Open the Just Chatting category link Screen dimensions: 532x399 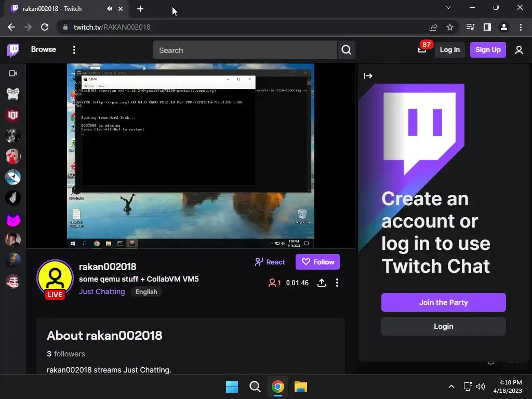click(x=102, y=292)
